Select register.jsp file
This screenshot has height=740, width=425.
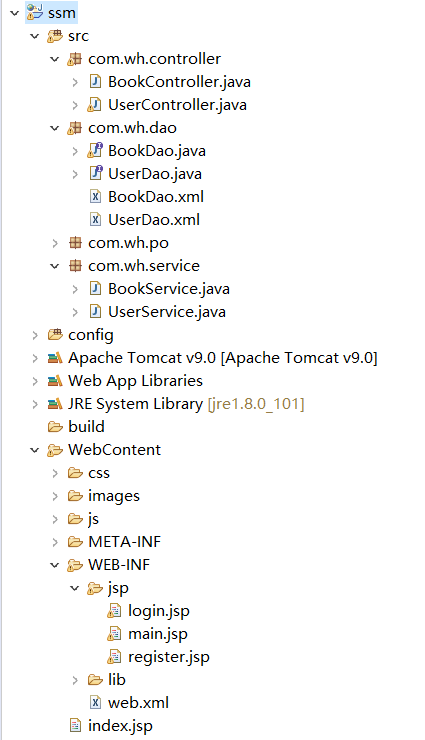169,657
